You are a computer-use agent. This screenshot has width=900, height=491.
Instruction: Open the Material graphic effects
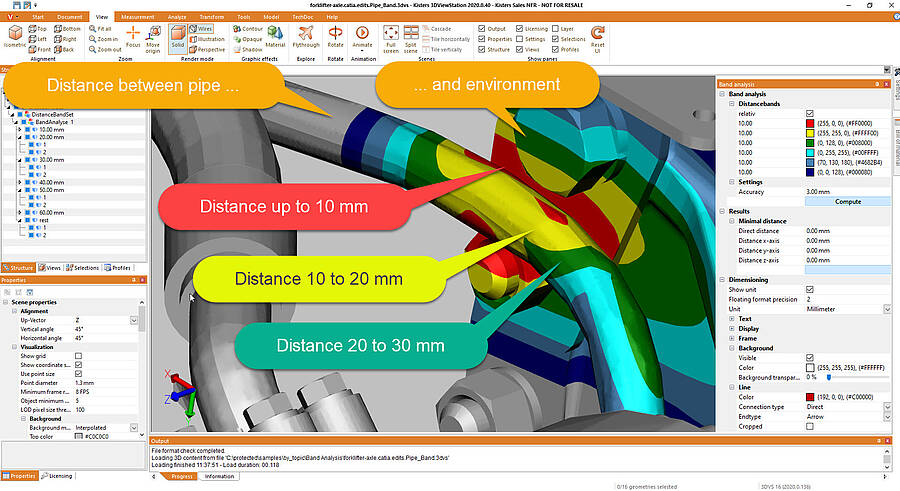tap(276, 37)
